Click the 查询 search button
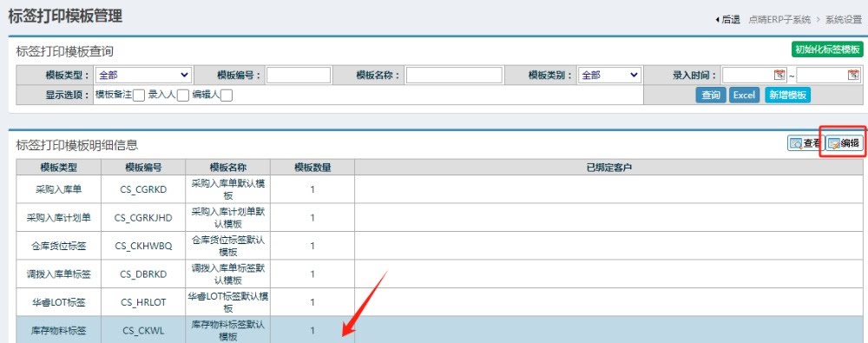 [711, 96]
